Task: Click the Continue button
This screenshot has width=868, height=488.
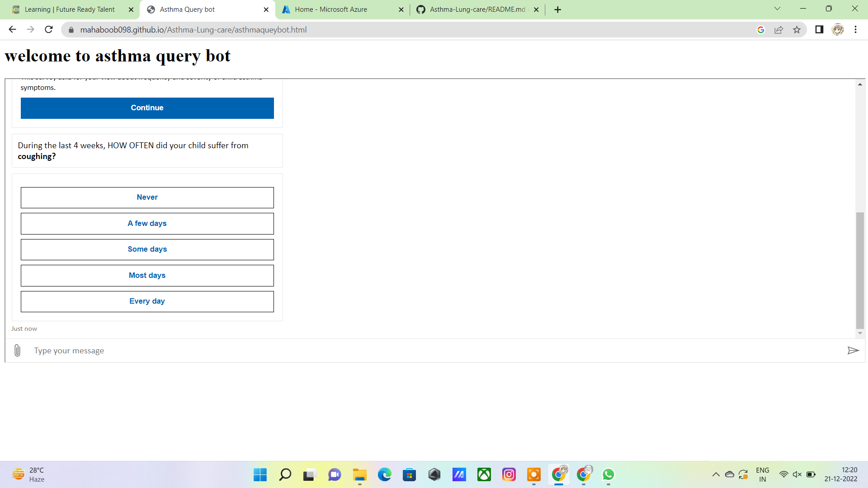Action: (x=147, y=108)
